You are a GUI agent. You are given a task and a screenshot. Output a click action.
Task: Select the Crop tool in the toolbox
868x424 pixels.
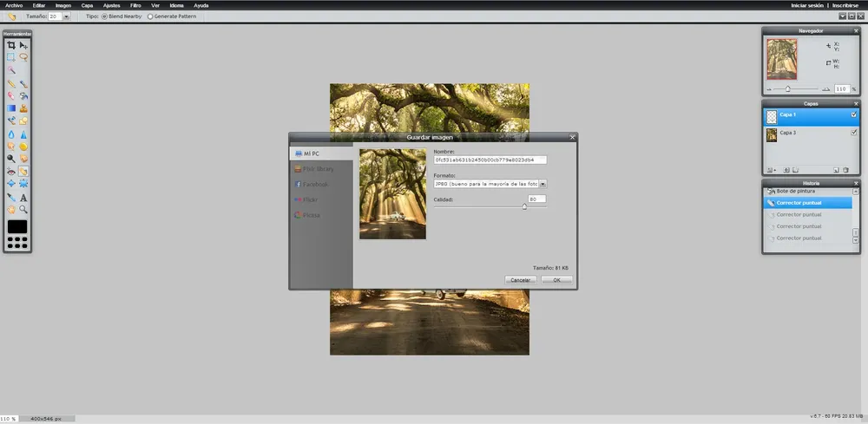click(x=11, y=45)
